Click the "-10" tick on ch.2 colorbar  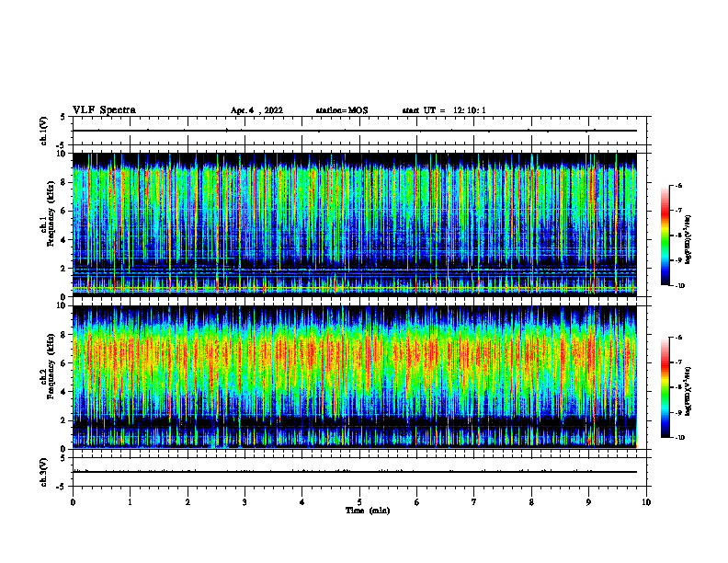(x=679, y=438)
